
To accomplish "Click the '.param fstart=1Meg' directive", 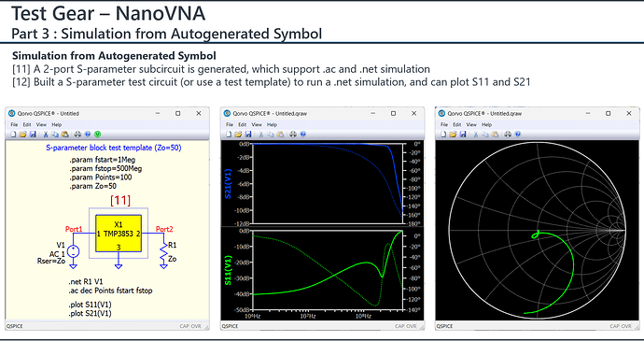I will click(x=103, y=160).
